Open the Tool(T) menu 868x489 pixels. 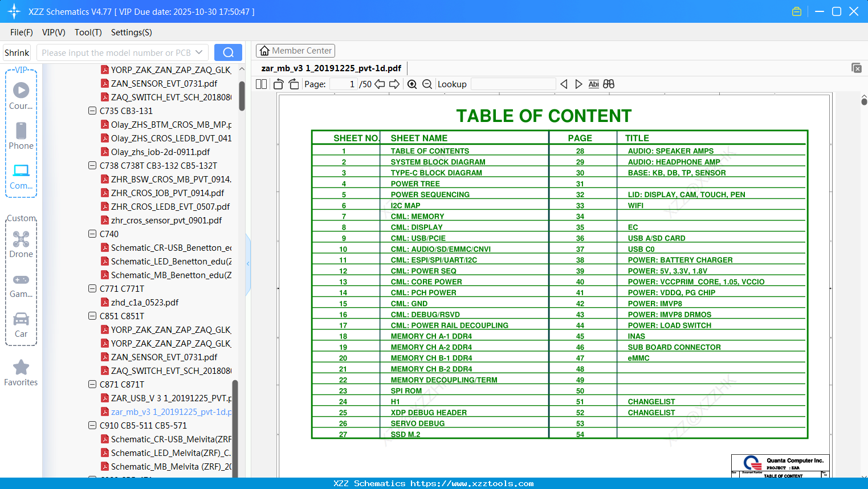[88, 32]
